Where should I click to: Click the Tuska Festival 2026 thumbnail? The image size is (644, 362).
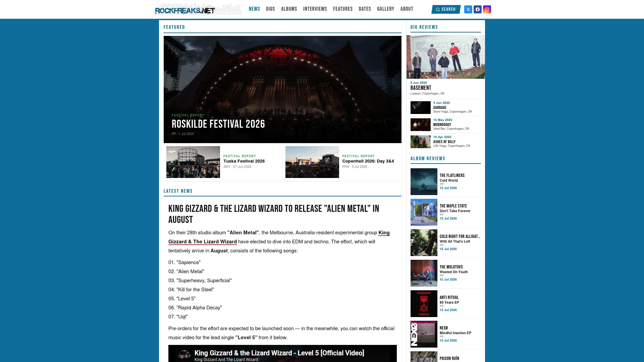193,162
